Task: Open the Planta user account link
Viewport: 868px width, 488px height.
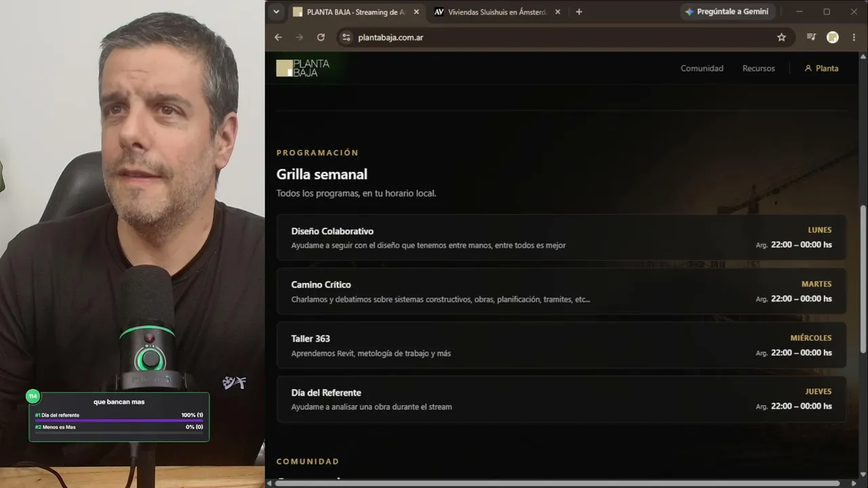Action: 821,68
